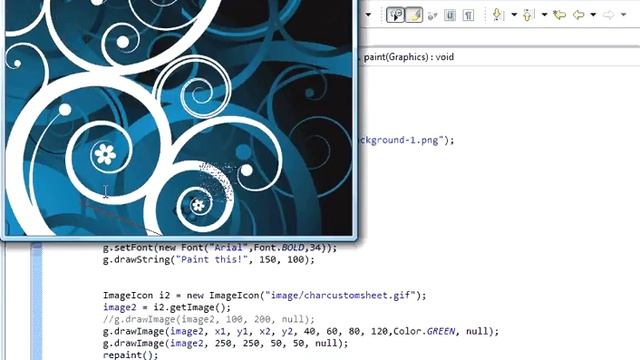Click the g.drawImage(image2, 250, 250 line
This screenshot has height=360, width=640.
coord(225,343)
